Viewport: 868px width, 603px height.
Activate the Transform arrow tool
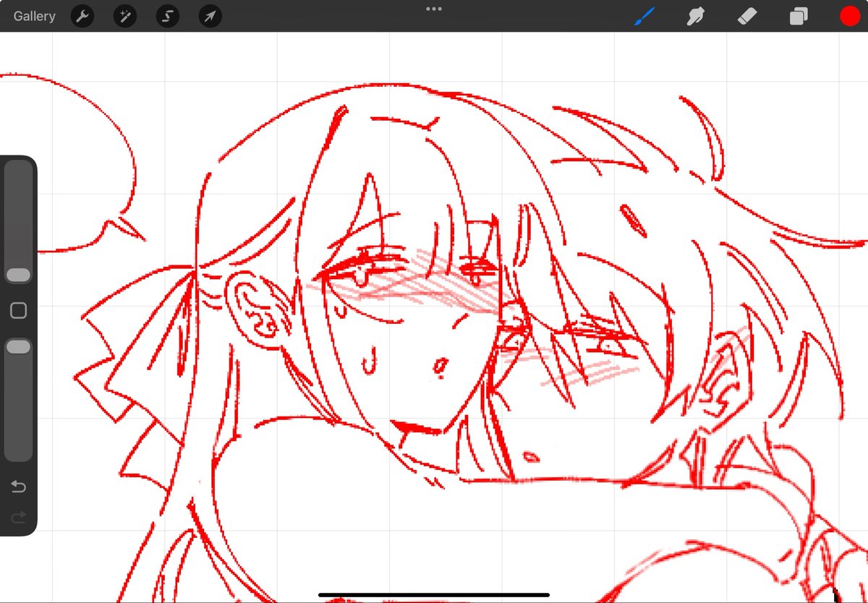210,16
